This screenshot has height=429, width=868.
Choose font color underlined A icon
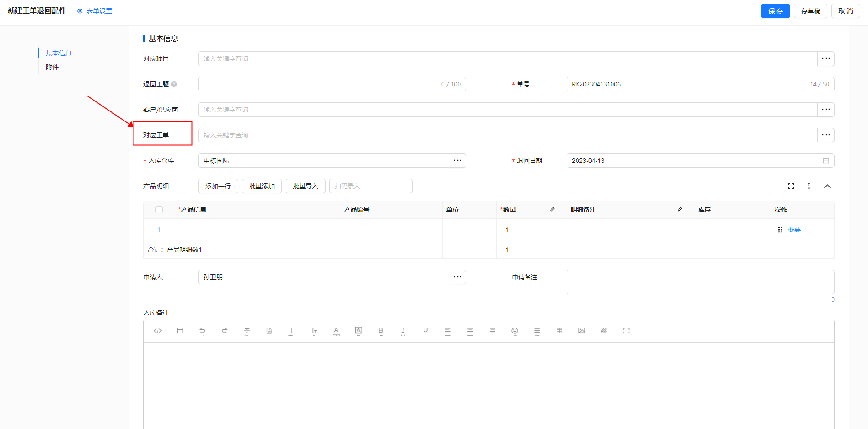coord(336,331)
